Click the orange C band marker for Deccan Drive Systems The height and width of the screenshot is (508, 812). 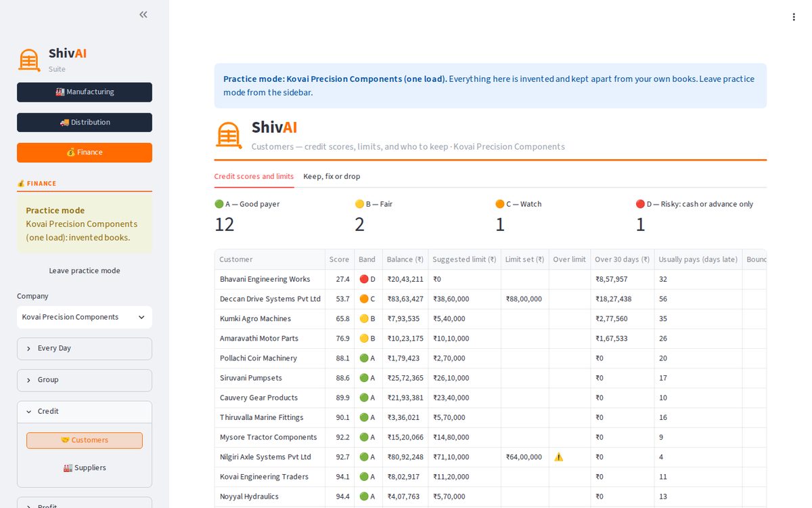(364, 299)
